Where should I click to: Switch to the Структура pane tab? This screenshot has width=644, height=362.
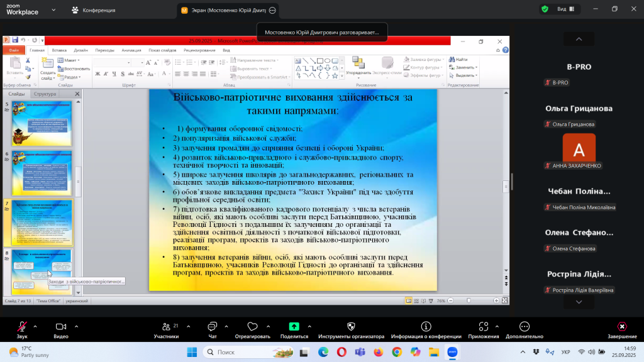(45, 94)
